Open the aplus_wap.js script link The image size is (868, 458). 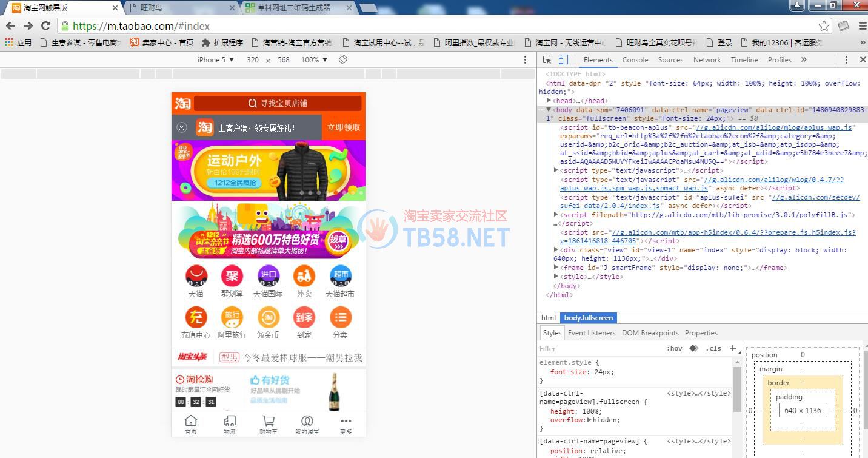pyautogui.click(x=775, y=127)
